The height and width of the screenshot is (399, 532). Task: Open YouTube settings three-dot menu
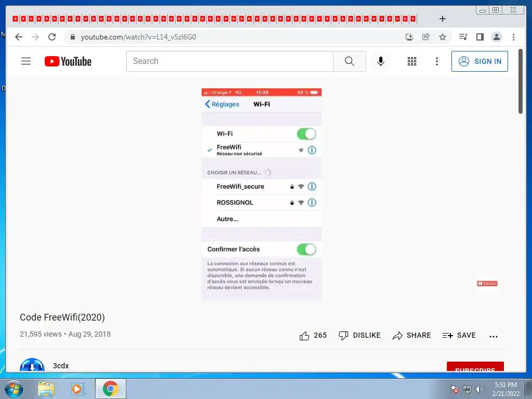pos(436,61)
